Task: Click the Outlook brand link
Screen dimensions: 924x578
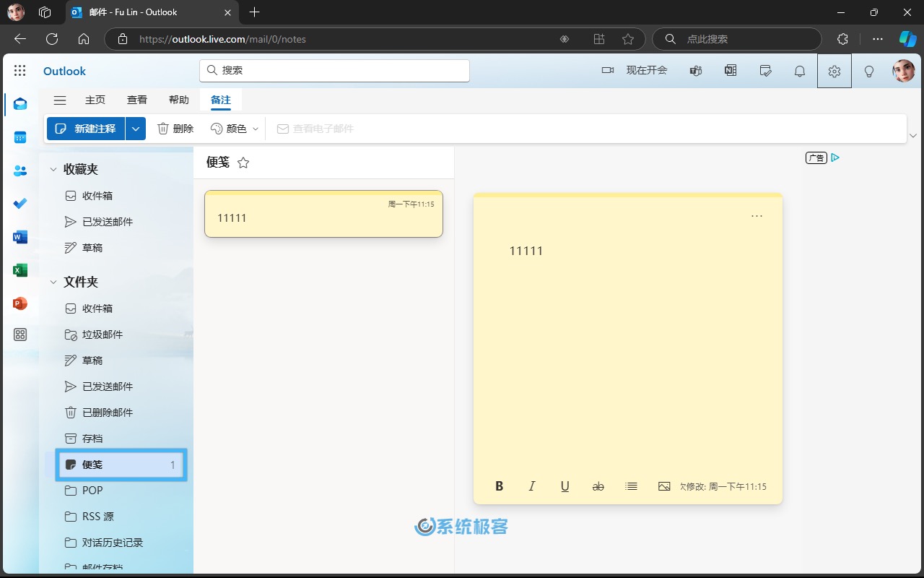Action: click(64, 71)
